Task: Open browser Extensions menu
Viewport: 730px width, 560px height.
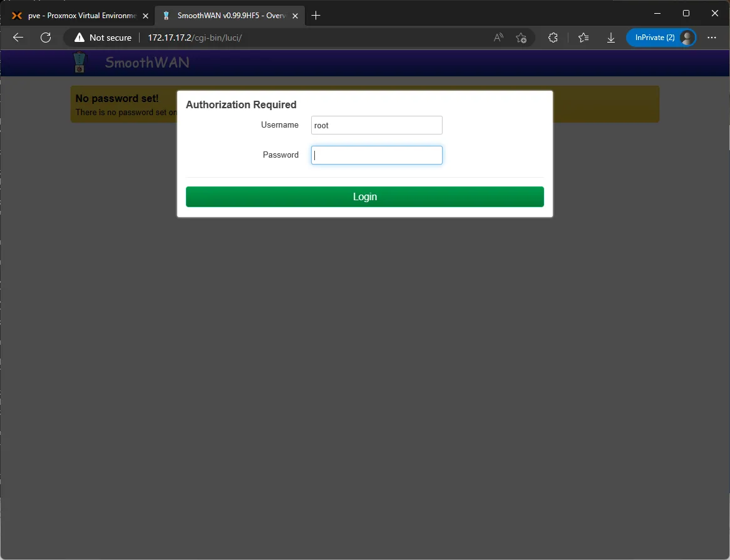Action: [553, 38]
